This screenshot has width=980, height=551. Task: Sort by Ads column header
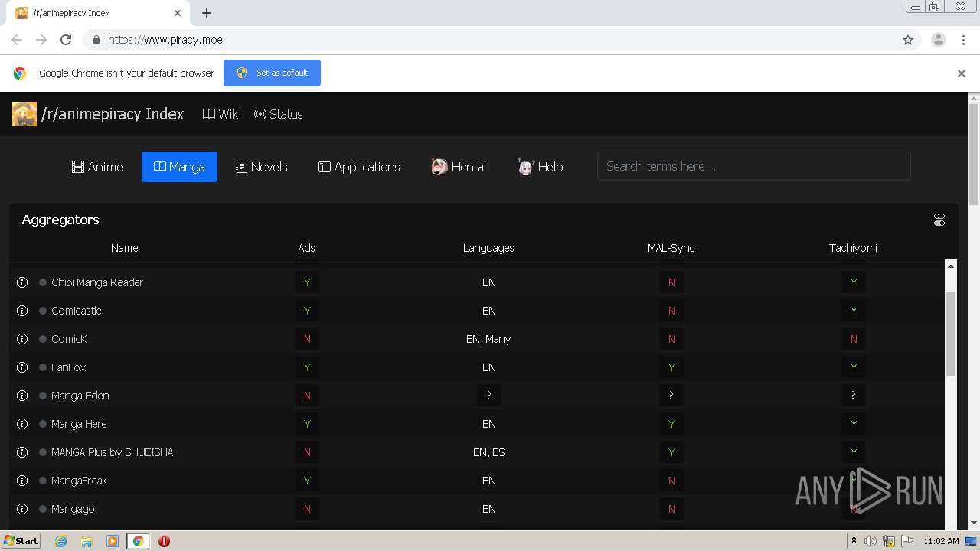pos(306,248)
